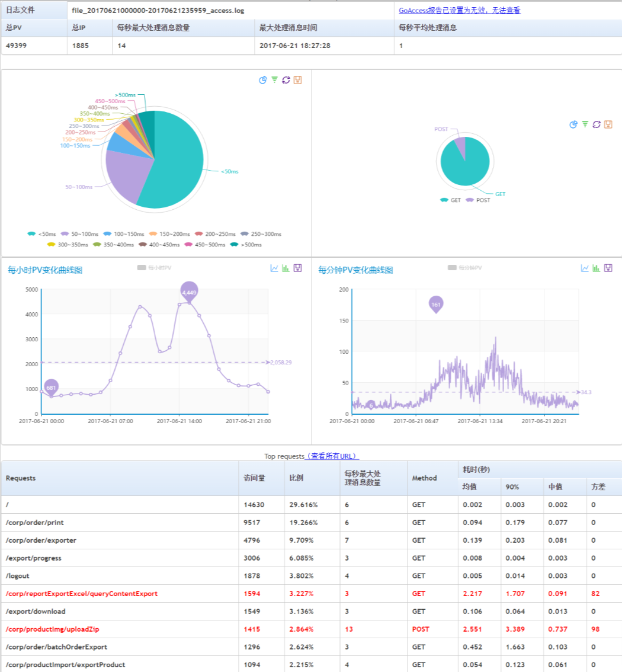The height and width of the screenshot is (672, 622).
Task: Toggle GET legend entry under method pie
Action: point(451,200)
